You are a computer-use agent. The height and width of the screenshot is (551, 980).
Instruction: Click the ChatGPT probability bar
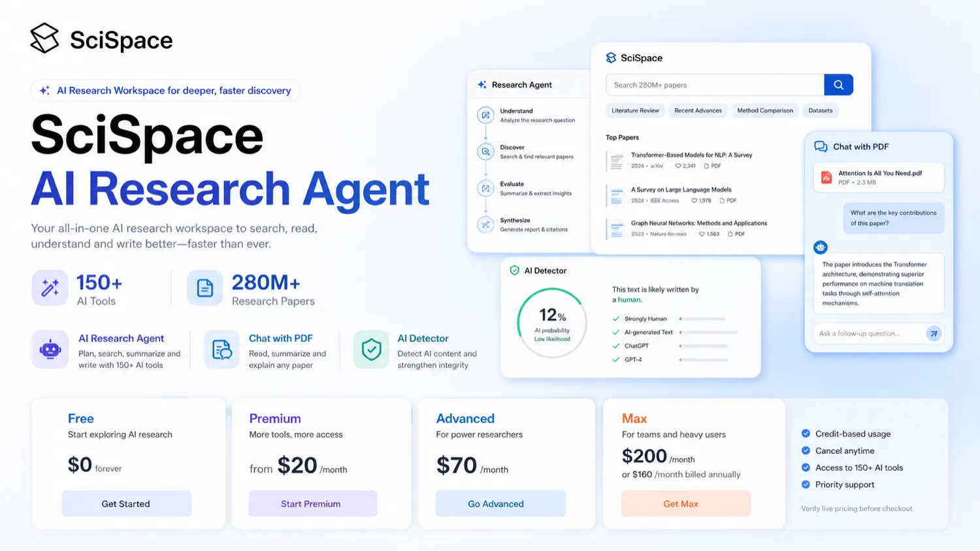point(704,346)
